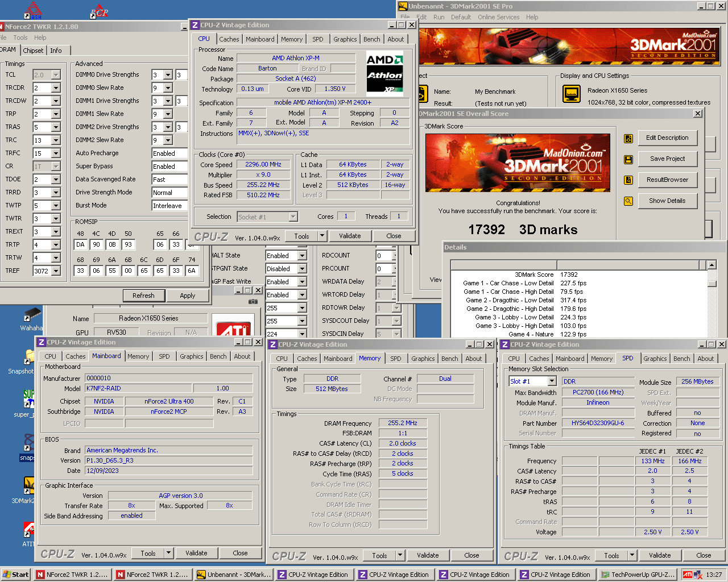The height and width of the screenshot is (582, 728).
Task: Click the Show Details magnifier icon
Action: 628,201
